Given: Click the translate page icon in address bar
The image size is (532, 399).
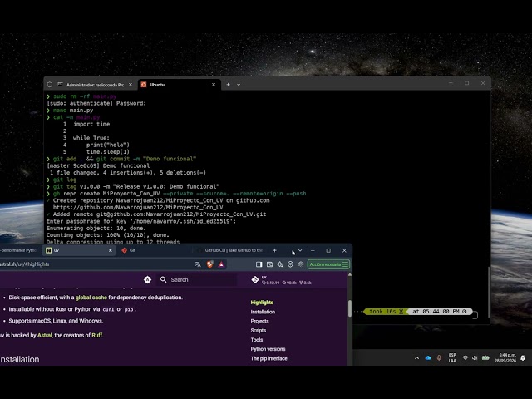Looking at the screenshot, I should (198, 264).
